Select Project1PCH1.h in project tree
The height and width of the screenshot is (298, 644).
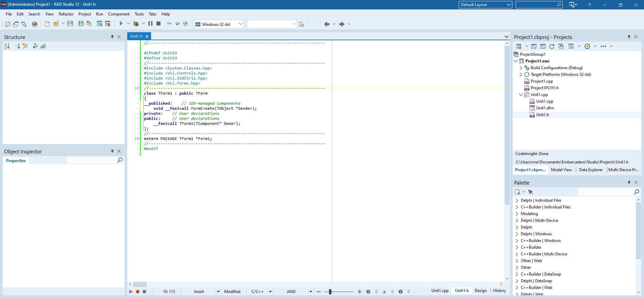[545, 88]
